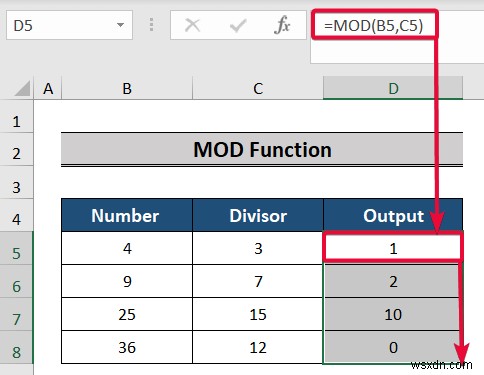
Task: Select Output cell showing 0
Action: point(393,347)
